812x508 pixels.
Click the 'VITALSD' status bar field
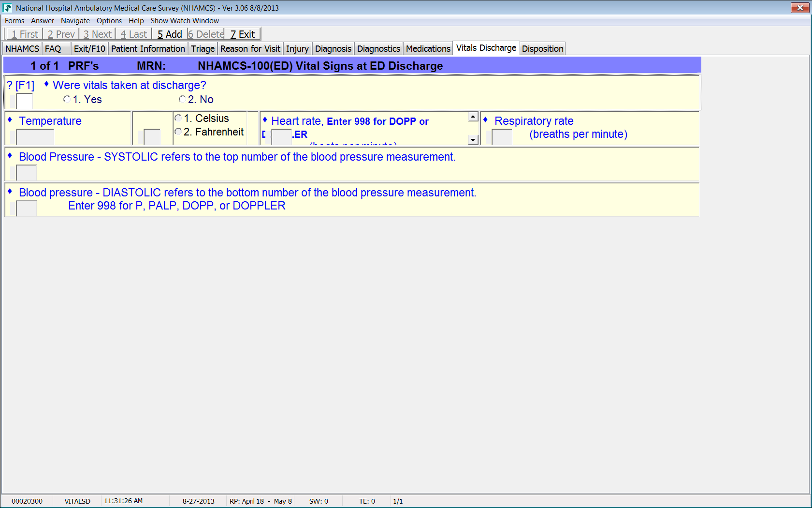click(77, 501)
